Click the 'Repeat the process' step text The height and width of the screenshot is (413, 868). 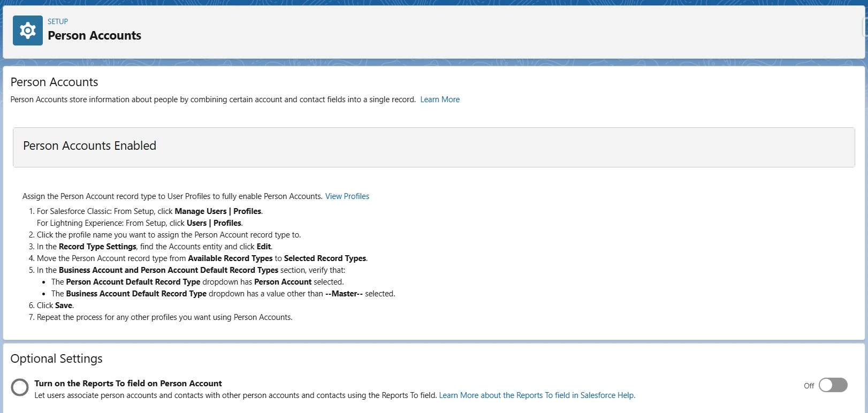click(165, 317)
